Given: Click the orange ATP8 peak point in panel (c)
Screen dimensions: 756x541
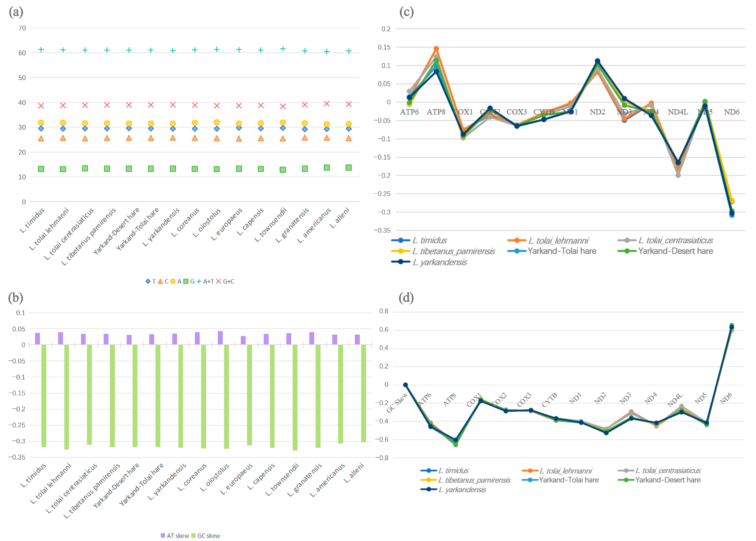Looking at the screenshot, I should pos(436,49).
